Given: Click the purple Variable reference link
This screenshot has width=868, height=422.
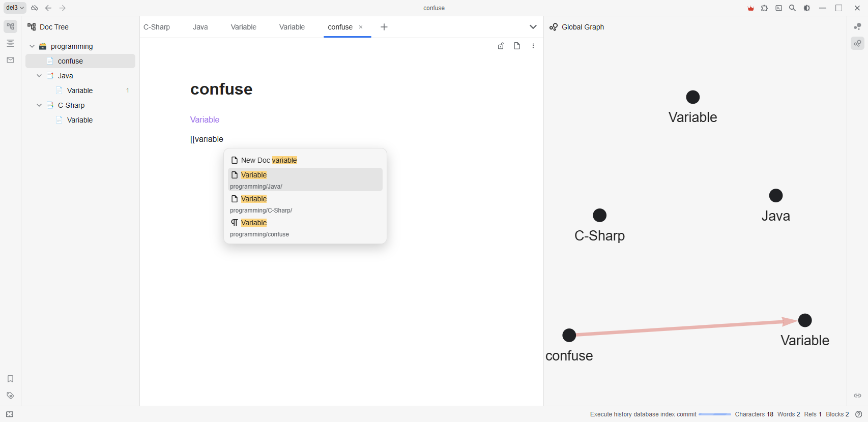Looking at the screenshot, I should pos(205,119).
